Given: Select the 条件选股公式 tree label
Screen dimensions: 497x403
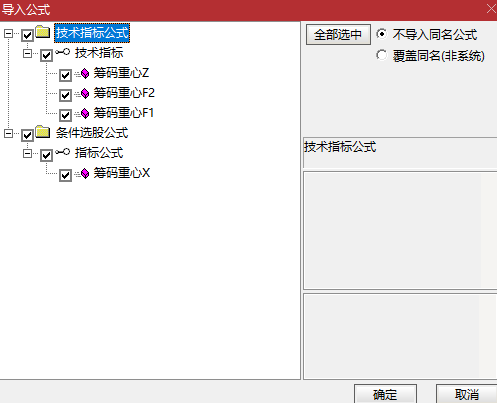Looking at the screenshot, I should click(x=92, y=133).
